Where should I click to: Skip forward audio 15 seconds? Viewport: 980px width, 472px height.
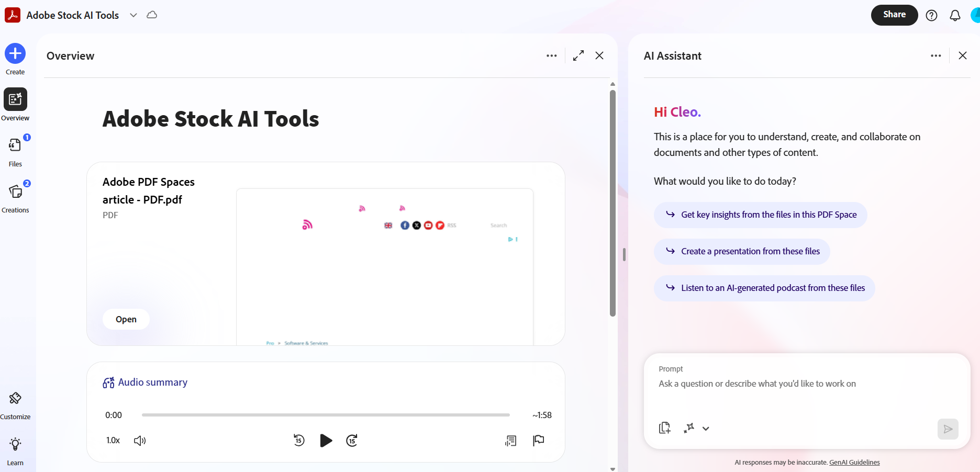352,441
